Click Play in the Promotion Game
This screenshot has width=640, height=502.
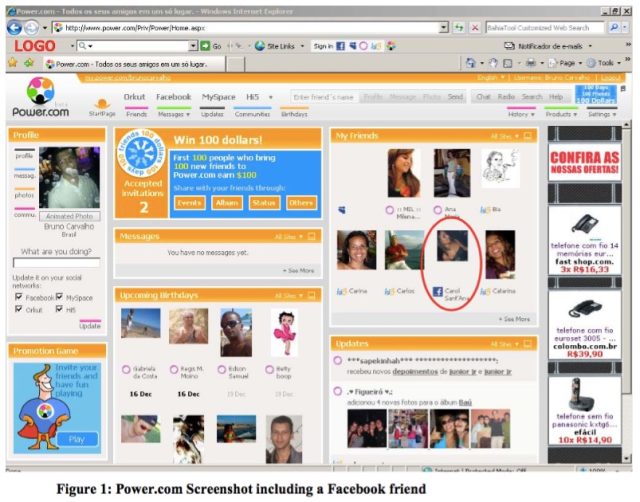pyautogui.click(x=77, y=439)
